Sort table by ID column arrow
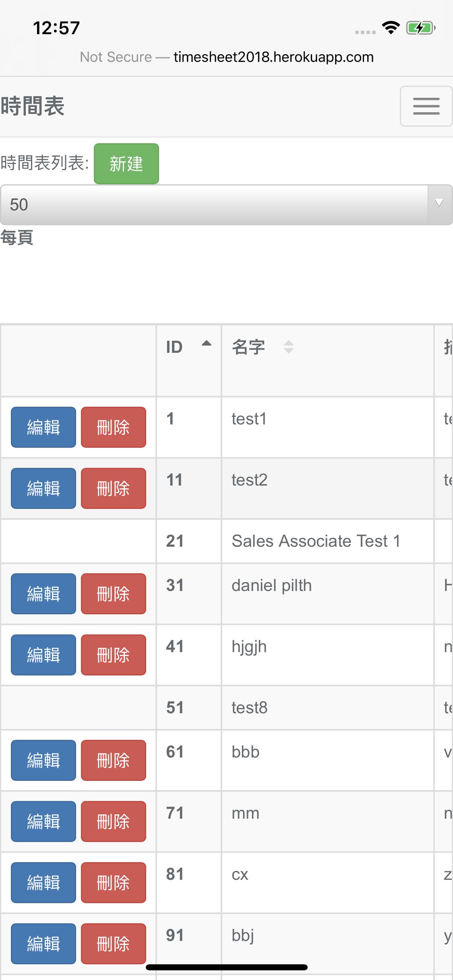453x980 pixels. pyautogui.click(x=206, y=344)
